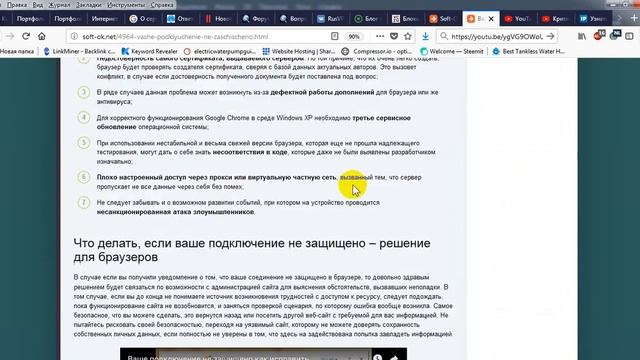This screenshot has height=360, width=640.
Task: Click the video watch later clock icon
Action: point(377,358)
